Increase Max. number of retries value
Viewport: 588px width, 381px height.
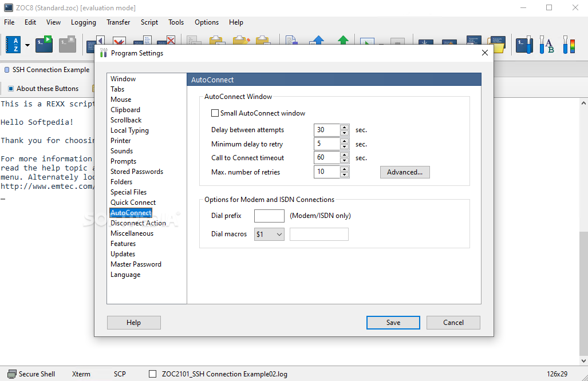click(344, 169)
